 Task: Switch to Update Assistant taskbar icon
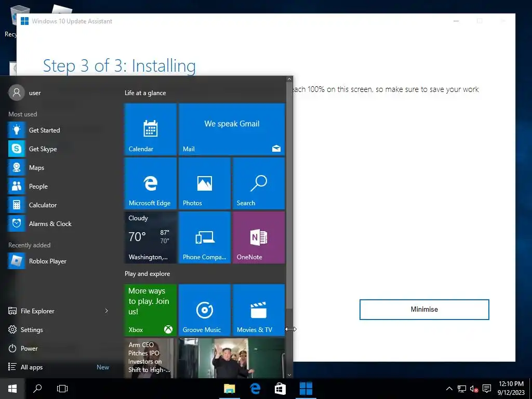tap(305, 389)
